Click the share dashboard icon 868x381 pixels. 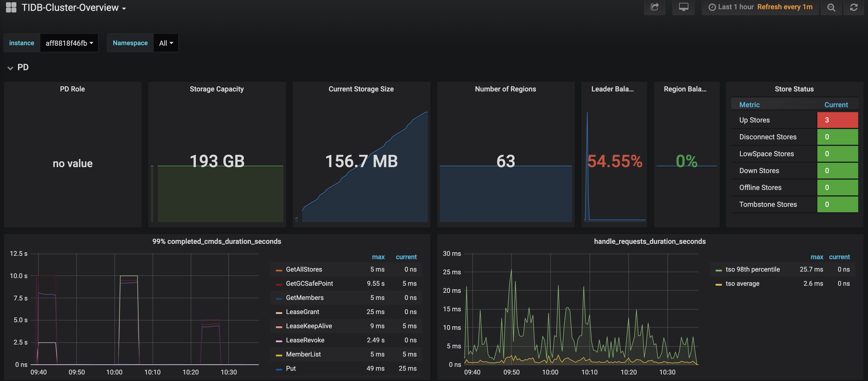click(654, 7)
